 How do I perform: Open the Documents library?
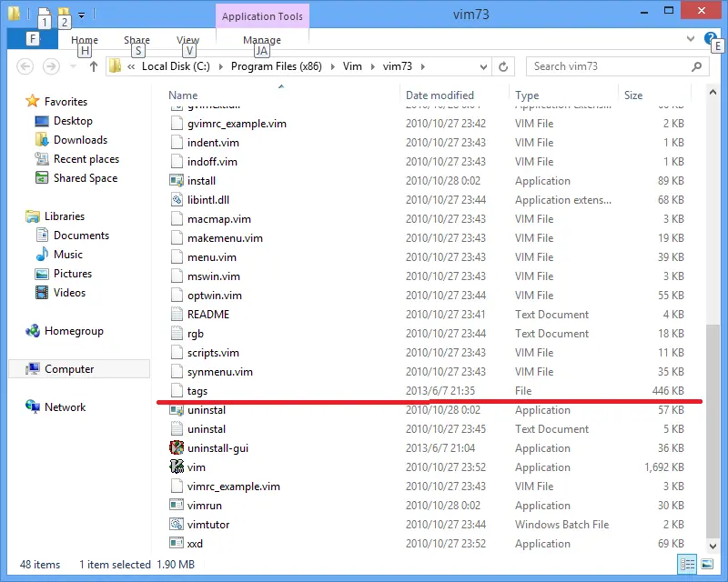[81, 236]
